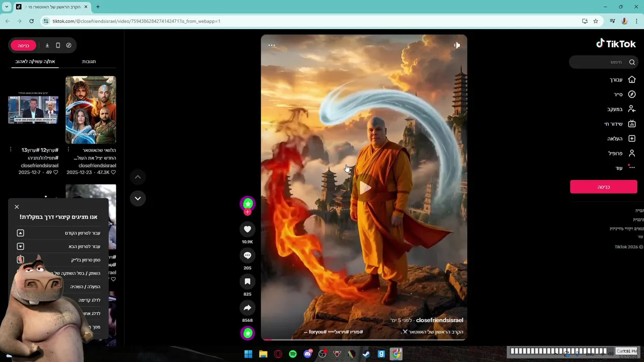Open במעקב Following in the sidebar
This screenshot has width=644, height=362.
(x=621, y=109)
